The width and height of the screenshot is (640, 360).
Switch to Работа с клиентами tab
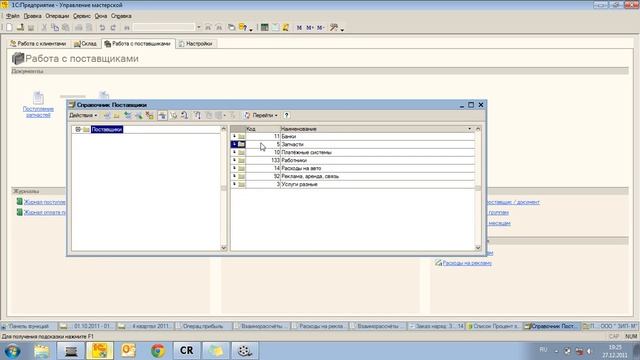(38, 44)
